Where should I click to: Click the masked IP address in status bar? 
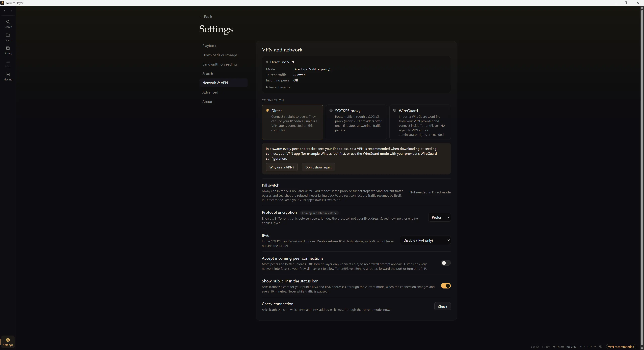pos(588,347)
